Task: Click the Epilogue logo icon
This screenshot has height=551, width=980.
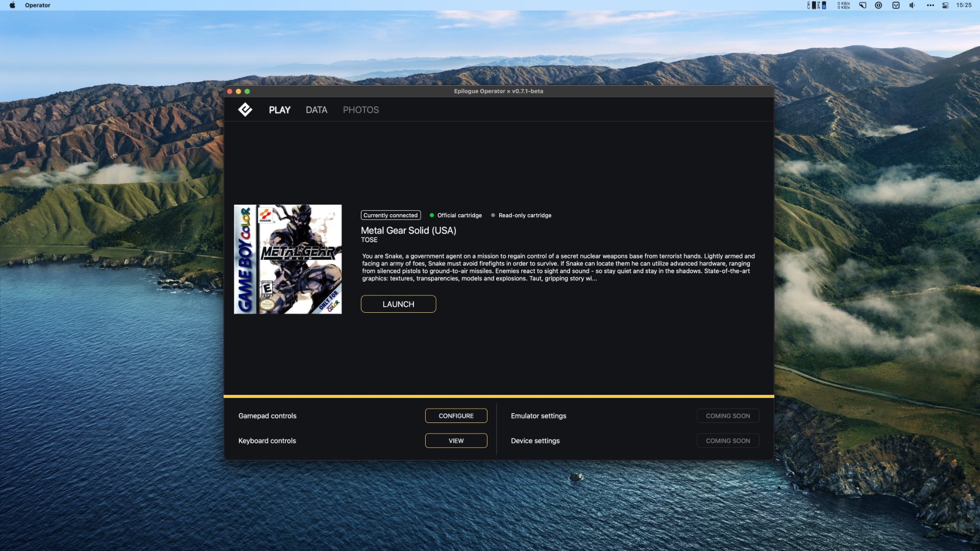Action: [x=245, y=110]
